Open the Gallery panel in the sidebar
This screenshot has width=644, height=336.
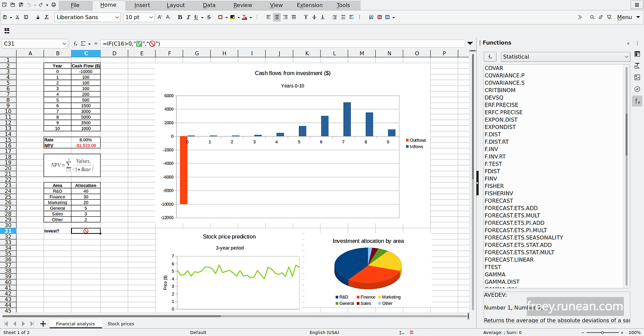coord(637,77)
